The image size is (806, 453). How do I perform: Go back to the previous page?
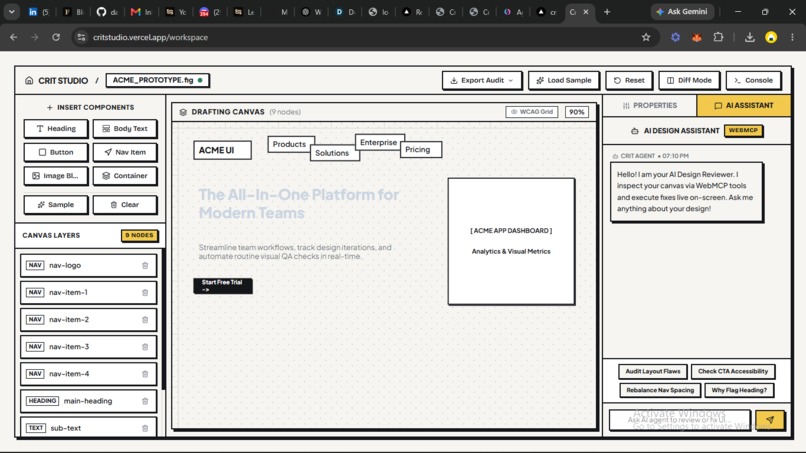[x=14, y=37]
